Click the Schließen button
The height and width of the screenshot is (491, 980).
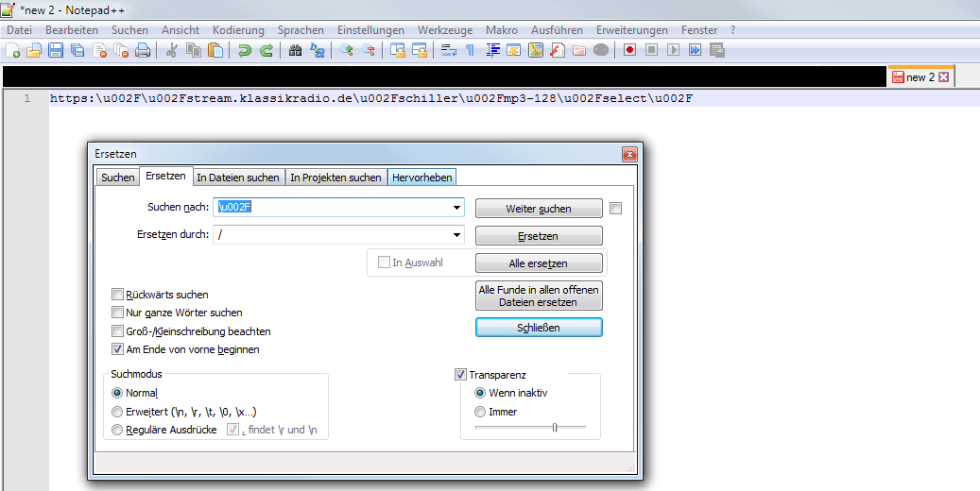(539, 328)
